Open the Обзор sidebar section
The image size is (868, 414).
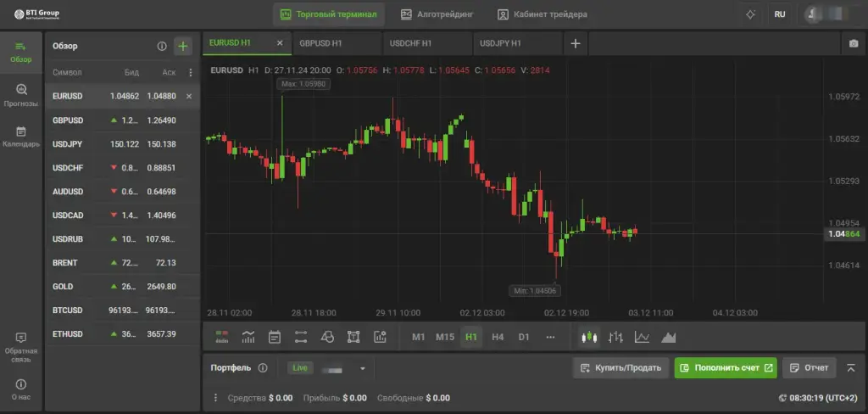click(21, 52)
